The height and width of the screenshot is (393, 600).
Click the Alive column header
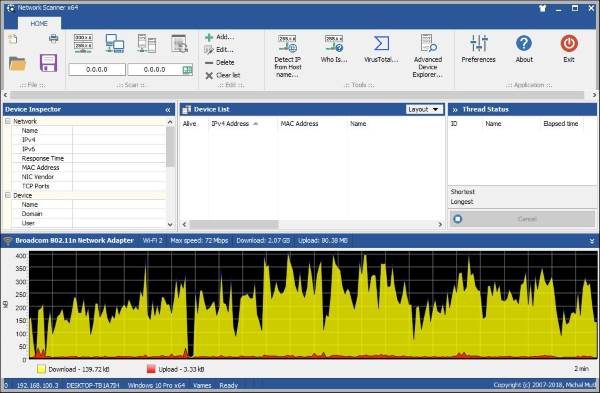coord(190,124)
